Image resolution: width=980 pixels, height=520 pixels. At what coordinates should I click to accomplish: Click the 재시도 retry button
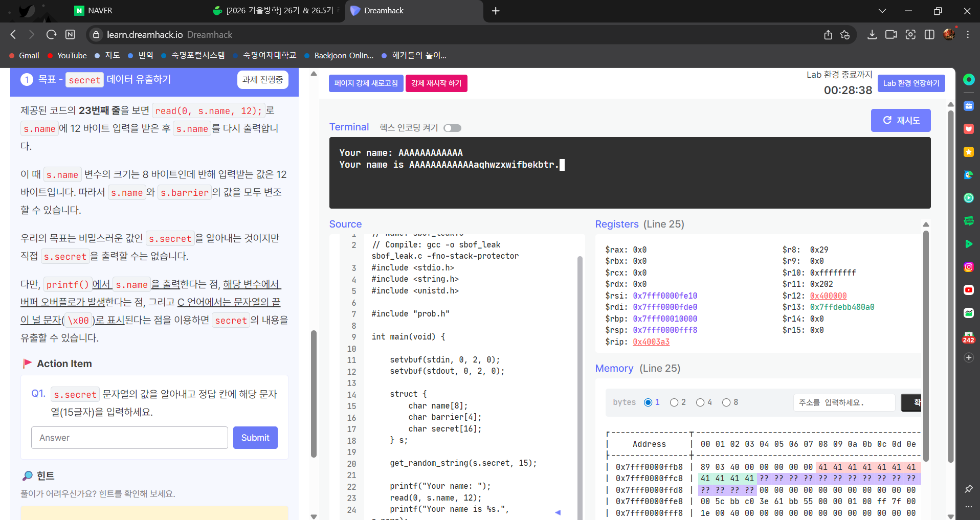point(901,120)
